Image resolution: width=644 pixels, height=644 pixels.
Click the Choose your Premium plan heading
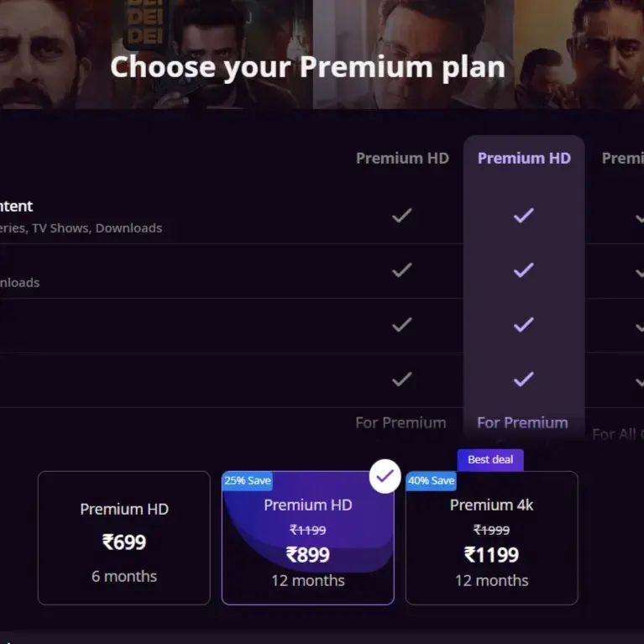(x=307, y=66)
